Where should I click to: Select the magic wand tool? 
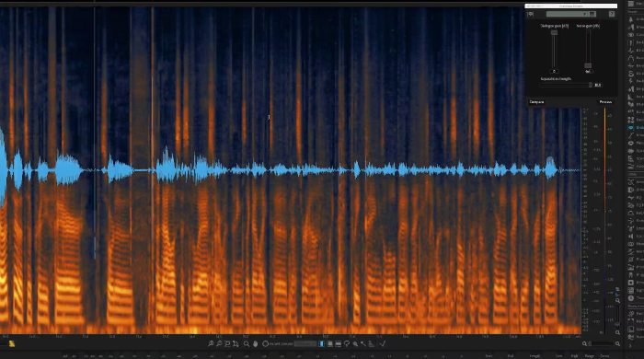pos(363,343)
